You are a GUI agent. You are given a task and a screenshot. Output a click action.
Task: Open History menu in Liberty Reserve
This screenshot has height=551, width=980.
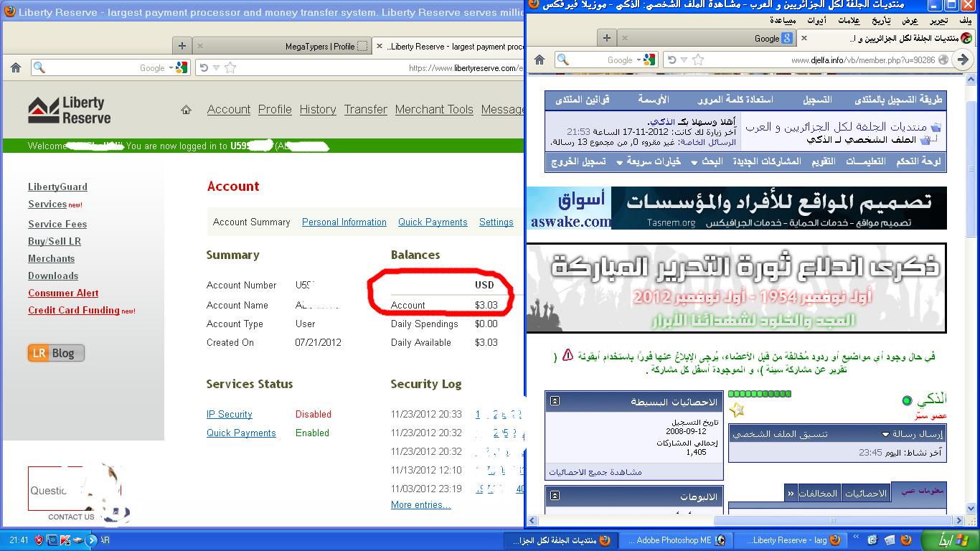tap(318, 109)
